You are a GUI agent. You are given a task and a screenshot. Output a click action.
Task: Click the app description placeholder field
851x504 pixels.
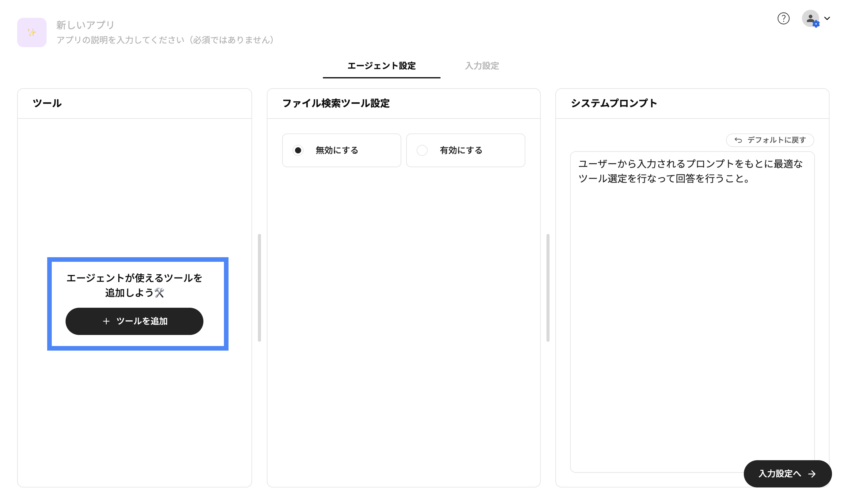coord(165,40)
